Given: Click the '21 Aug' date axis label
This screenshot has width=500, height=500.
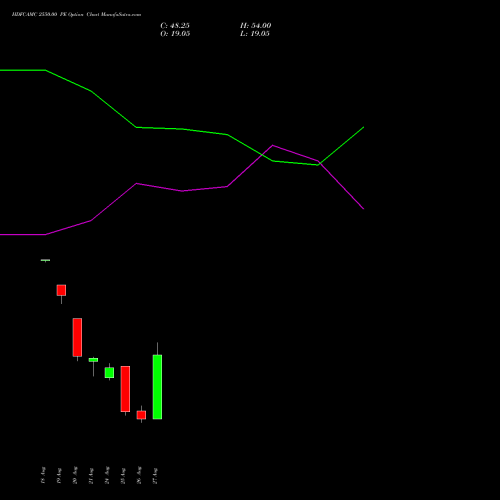Looking at the screenshot, I should pyautogui.click(x=91, y=475).
